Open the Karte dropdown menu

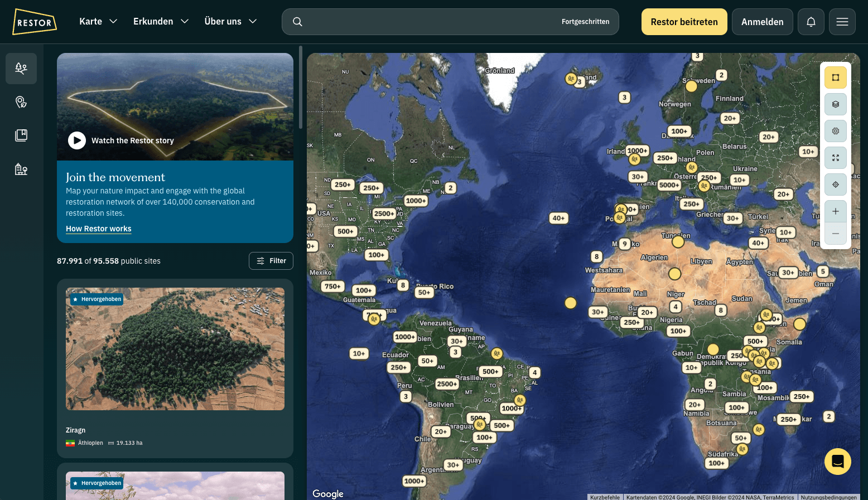tap(98, 21)
